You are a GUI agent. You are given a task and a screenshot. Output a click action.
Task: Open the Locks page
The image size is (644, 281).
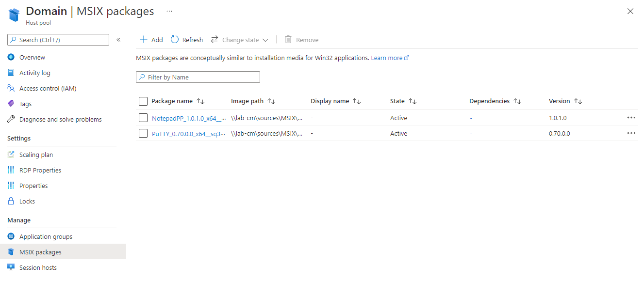(x=27, y=201)
